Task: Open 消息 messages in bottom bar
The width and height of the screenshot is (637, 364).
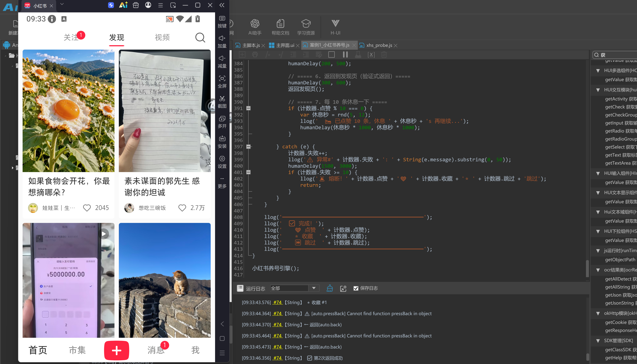Action: pos(156,350)
